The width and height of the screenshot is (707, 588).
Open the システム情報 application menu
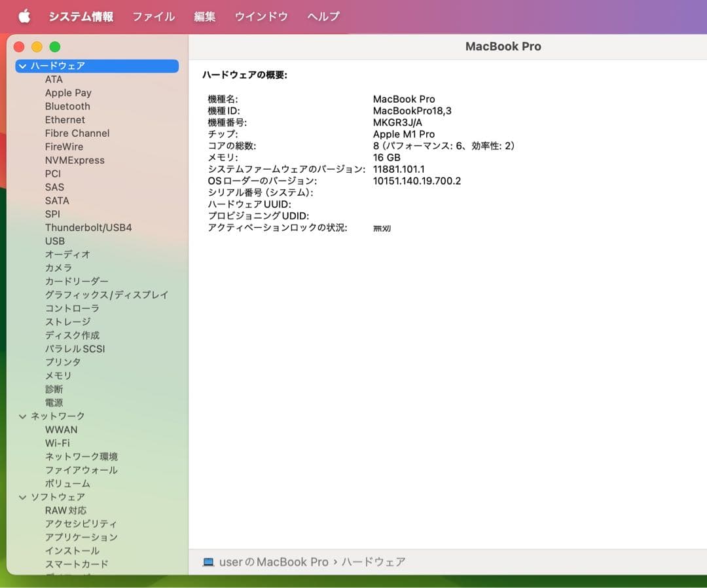click(81, 16)
